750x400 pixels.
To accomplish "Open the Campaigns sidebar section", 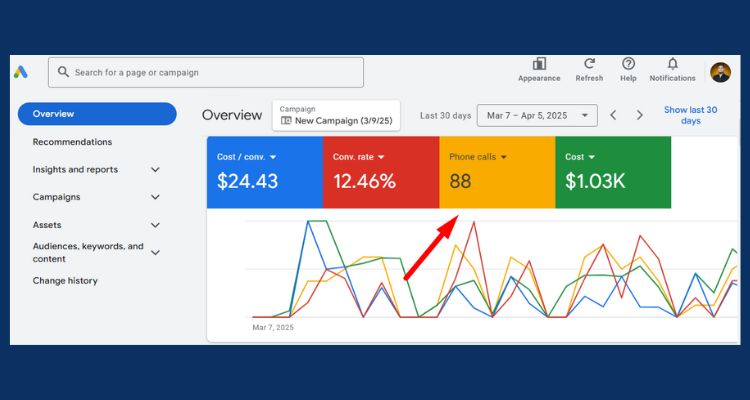I will pos(56,197).
